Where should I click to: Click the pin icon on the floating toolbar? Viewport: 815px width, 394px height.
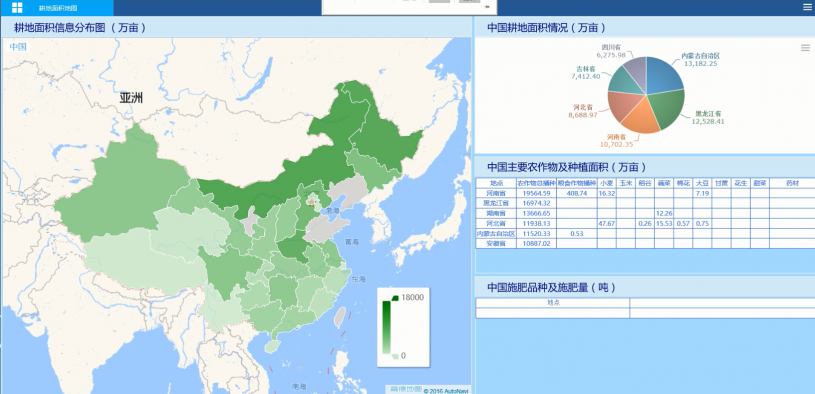487,6
